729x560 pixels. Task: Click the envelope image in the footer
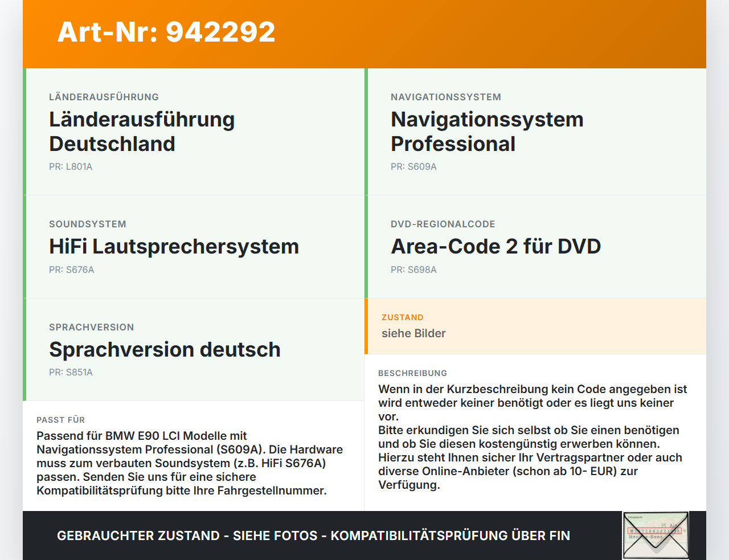pyautogui.click(x=656, y=536)
